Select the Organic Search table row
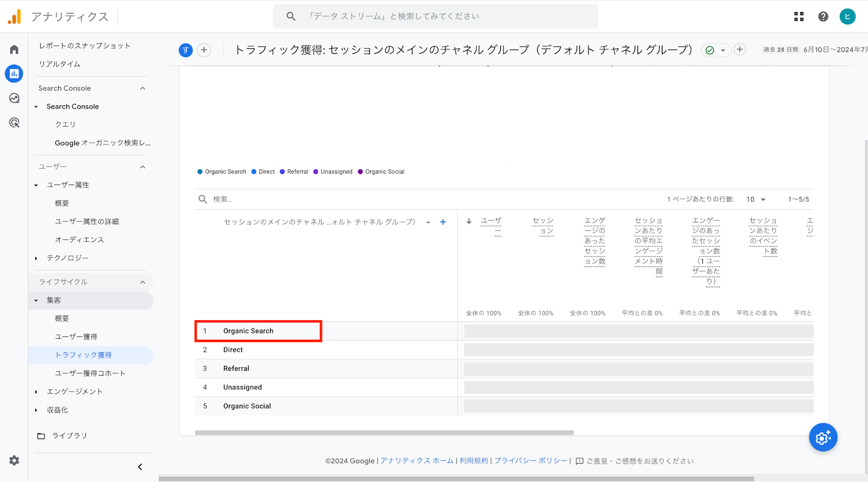The height and width of the screenshot is (482, 868). [504, 331]
